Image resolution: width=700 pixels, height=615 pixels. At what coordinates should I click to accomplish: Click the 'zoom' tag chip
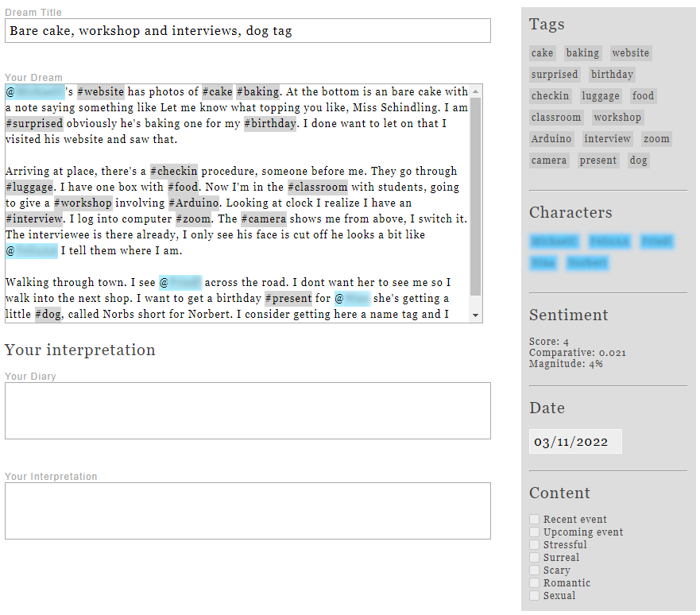coord(656,139)
